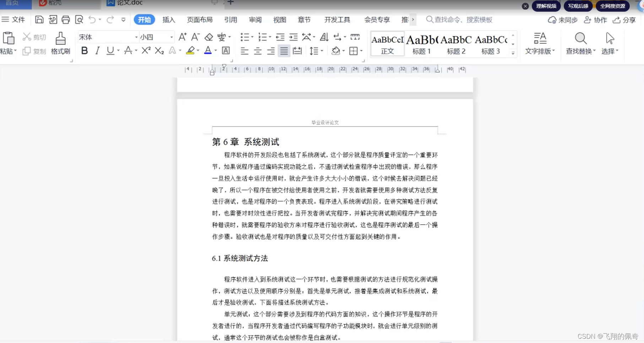The height and width of the screenshot is (343, 644).
Task: Toggle align left paragraph button
Action: (x=244, y=51)
